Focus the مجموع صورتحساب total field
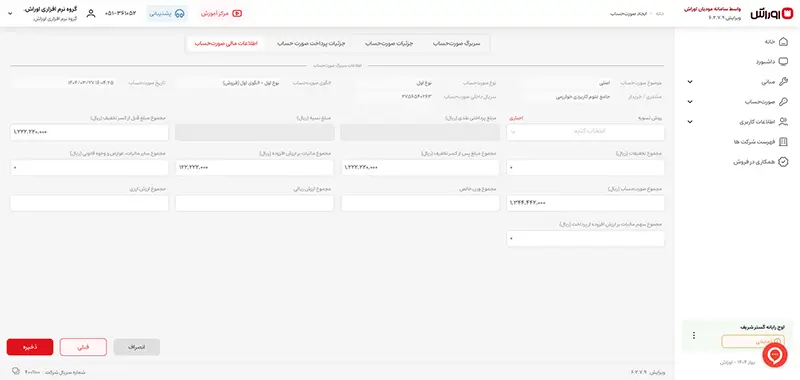This screenshot has height=380, width=800. pos(585,203)
